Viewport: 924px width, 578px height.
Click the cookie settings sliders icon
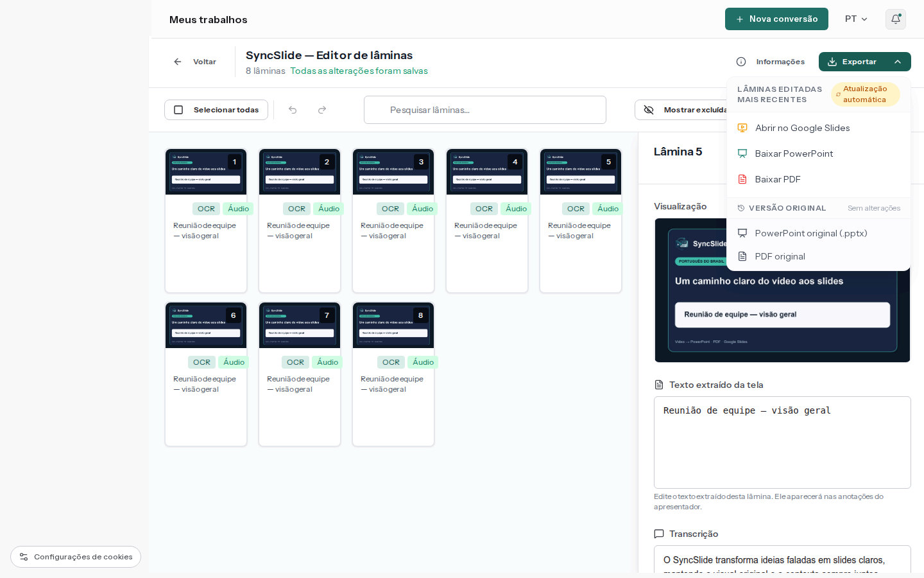click(x=24, y=557)
